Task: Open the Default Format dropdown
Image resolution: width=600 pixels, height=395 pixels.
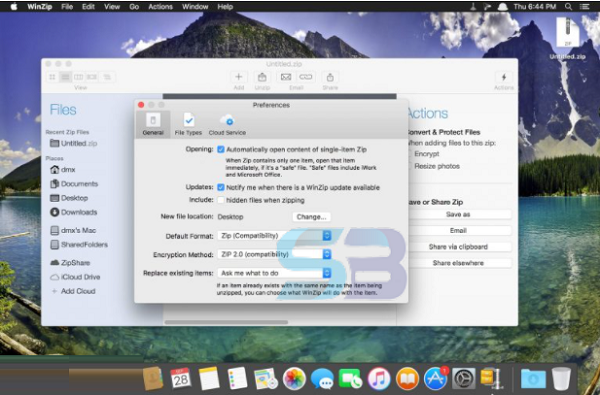Action: tap(274, 235)
